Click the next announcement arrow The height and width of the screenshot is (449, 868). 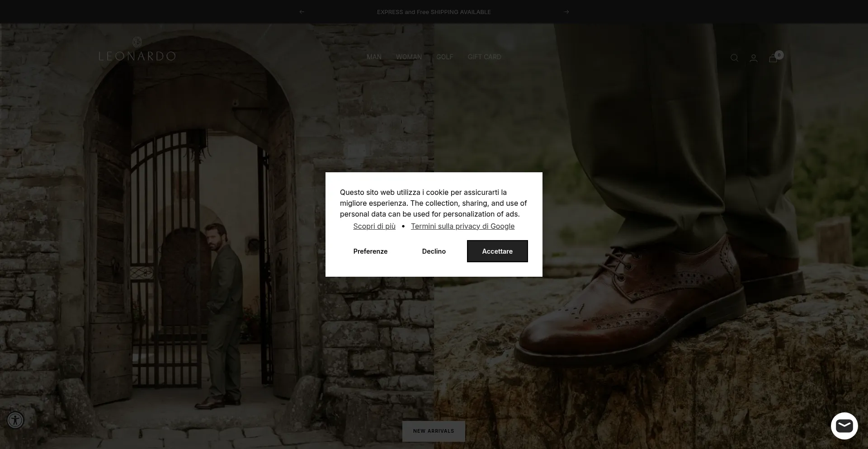click(566, 12)
